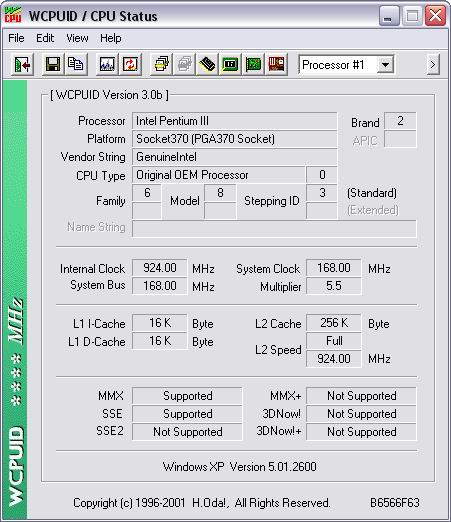This screenshot has width=451, height=522.
Task: Click the Windows XP Version 5.01.2600 text
Action: [239, 467]
